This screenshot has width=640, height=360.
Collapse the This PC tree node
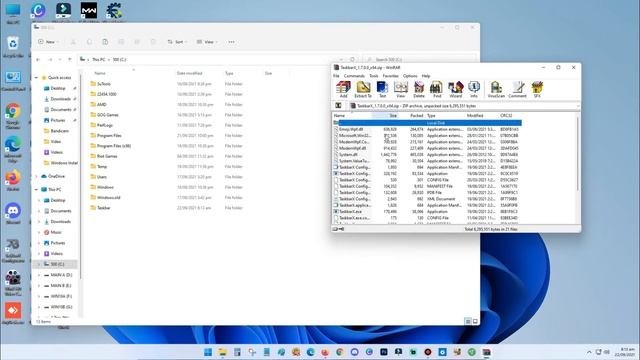(x=37, y=189)
